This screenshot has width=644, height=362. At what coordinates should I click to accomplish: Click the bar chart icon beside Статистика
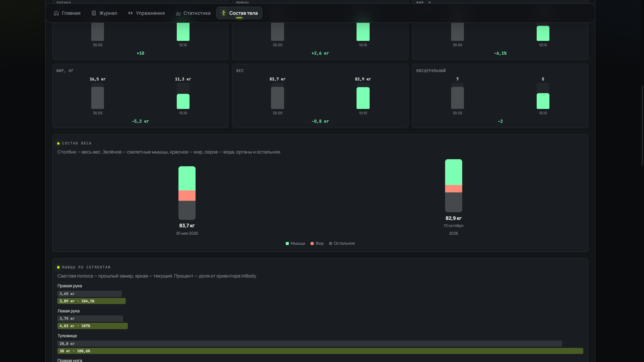[178, 13]
